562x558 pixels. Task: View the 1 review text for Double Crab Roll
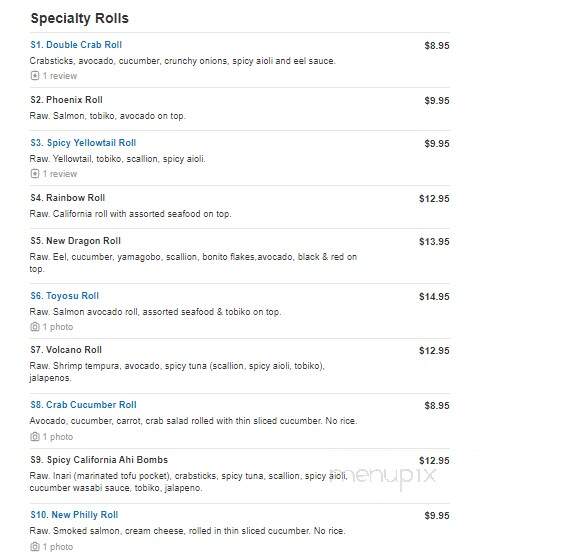tap(60, 76)
